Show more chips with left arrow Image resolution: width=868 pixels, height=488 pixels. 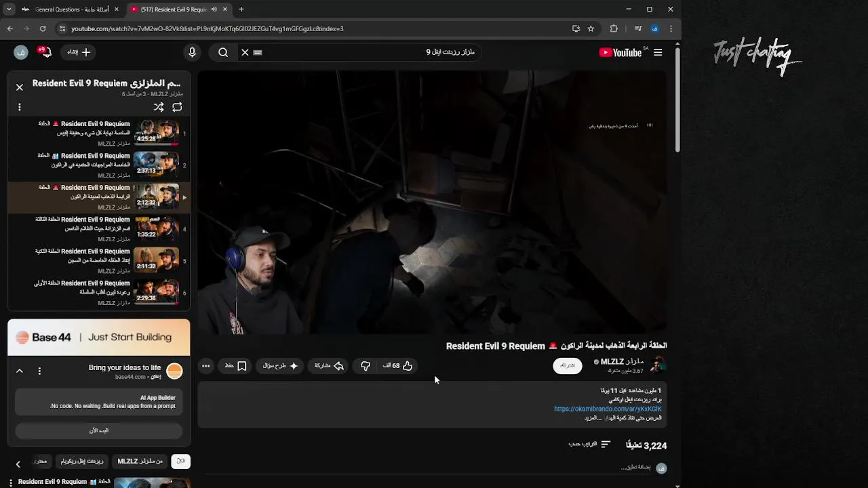click(x=18, y=464)
